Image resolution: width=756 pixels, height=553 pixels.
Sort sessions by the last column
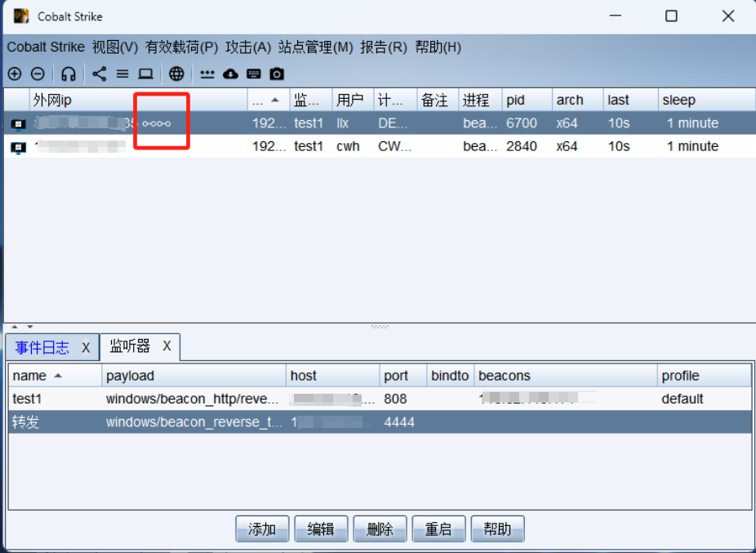coord(630,100)
